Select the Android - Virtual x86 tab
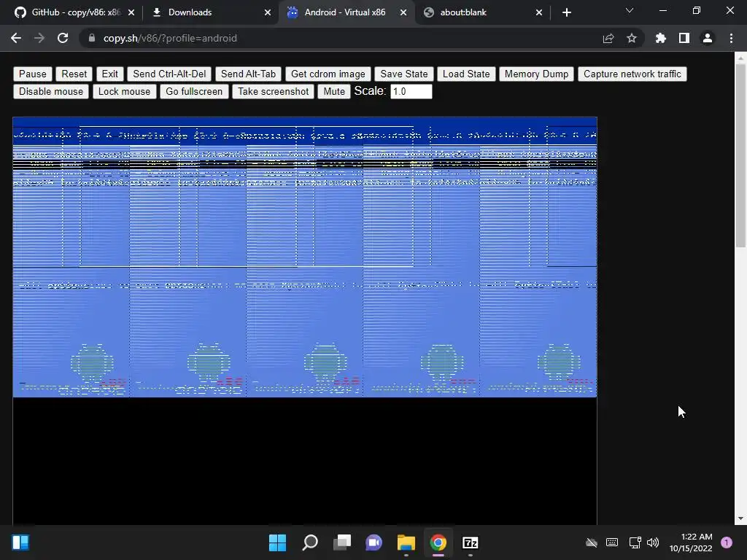747x560 pixels. 345,12
